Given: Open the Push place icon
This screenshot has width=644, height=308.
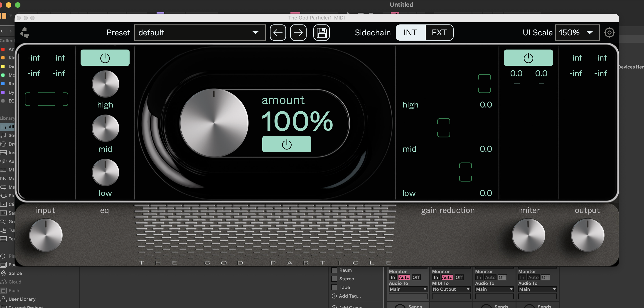Looking at the screenshot, I should pyautogui.click(x=3, y=291).
